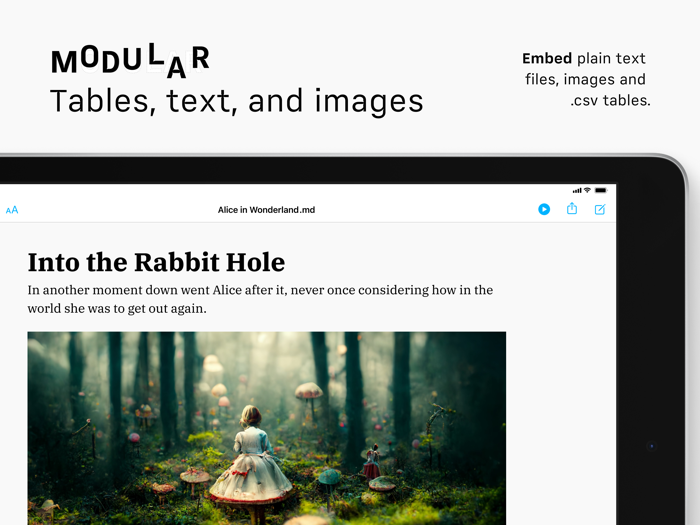Select the Alice in Wonderland.md title
The height and width of the screenshot is (525, 700).
pos(267,210)
